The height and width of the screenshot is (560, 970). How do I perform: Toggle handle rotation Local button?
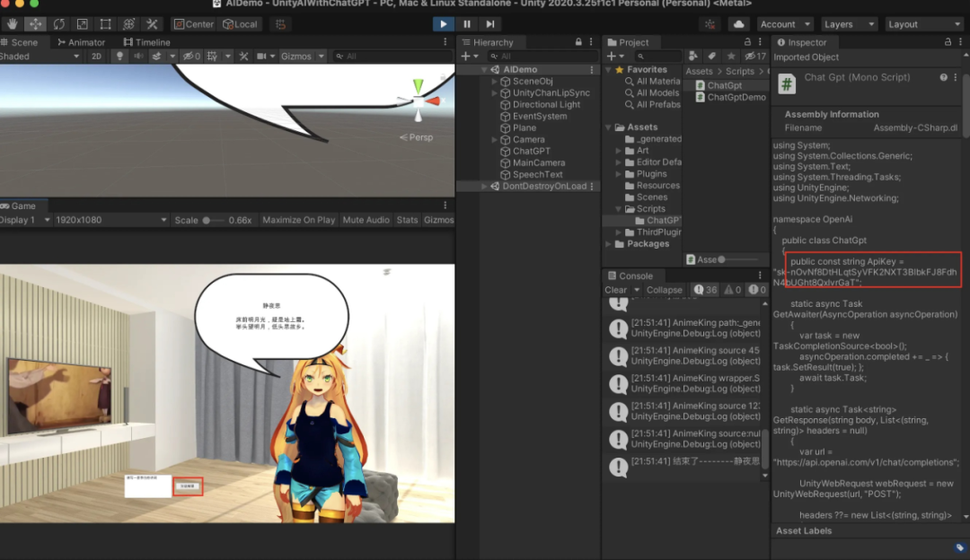tap(240, 24)
